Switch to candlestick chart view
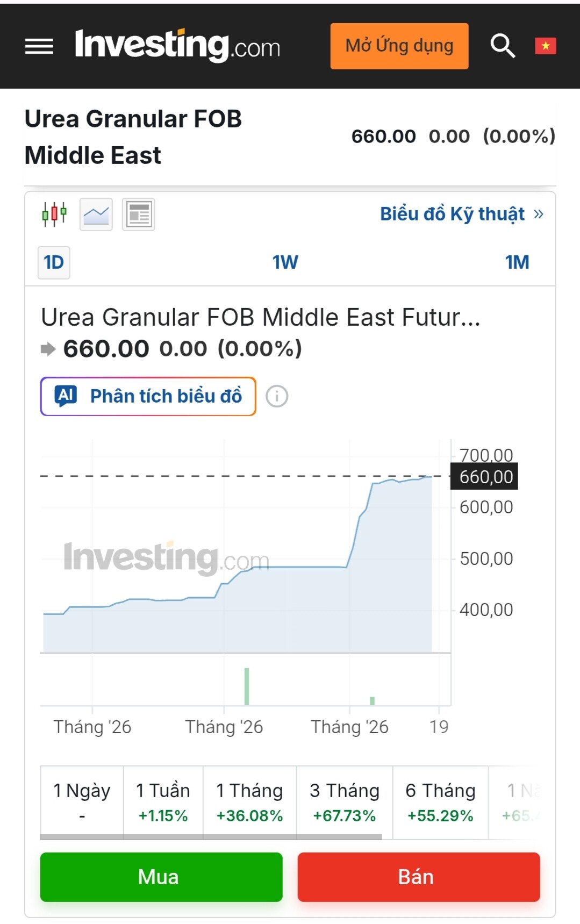 click(x=54, y=214)
